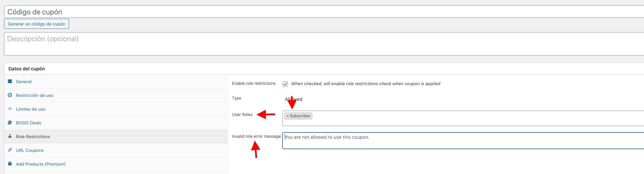Image resolution: width=644 pixels, height=174 pixels.
Task: Focus the Código de cupón field
Action: coord(324,12)
